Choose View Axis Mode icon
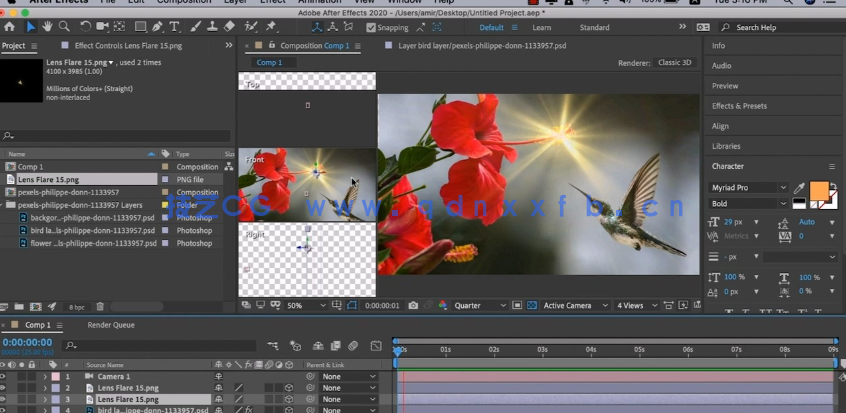 click(x=349, y=27)
